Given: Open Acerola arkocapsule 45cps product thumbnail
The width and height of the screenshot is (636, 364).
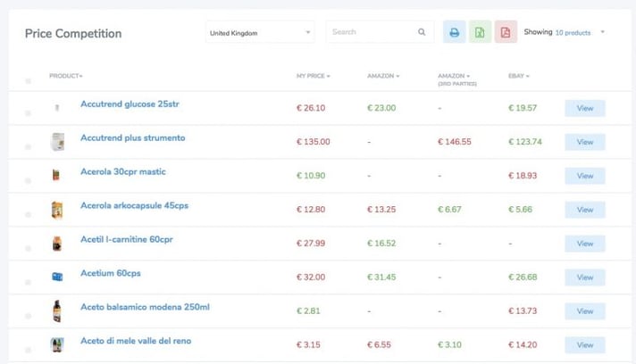Looking at the screenshot, I should coord(57,210).
